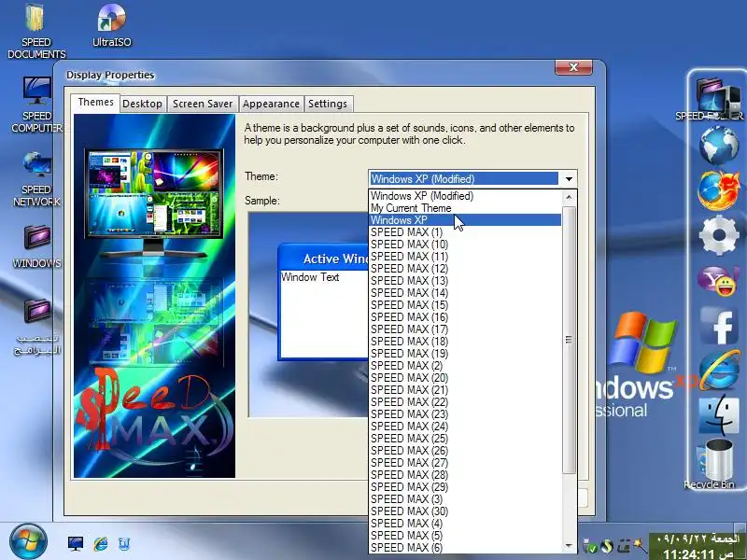Open Facebook icon in the side dock
The width and height of the screenshot is (747, 560).
pyautogui.click(x=719, y=326)
